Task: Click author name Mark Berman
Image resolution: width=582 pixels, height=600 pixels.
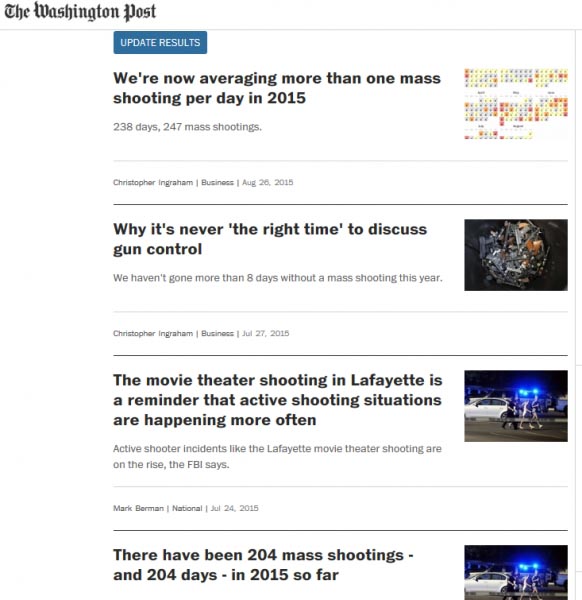Action: (x=138, y=508)
